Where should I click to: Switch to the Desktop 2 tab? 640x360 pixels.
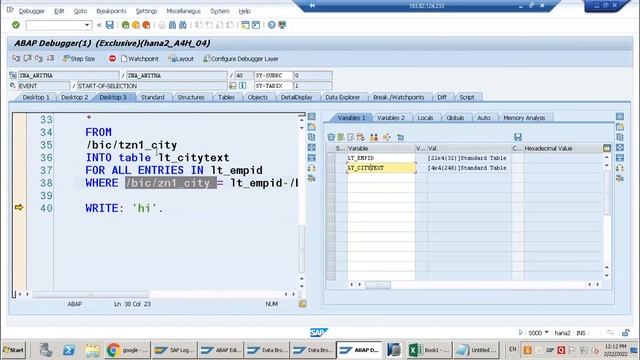click(x=74, y=97)
